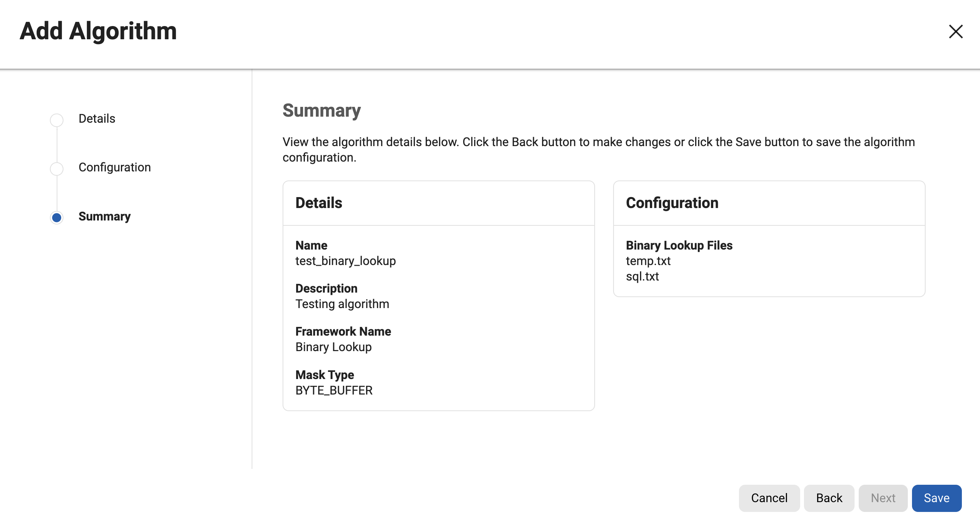Image resolution: width=980 pixels, height=521 pixels.
Task: Click the Details card header
Action: tap(318, 203)
